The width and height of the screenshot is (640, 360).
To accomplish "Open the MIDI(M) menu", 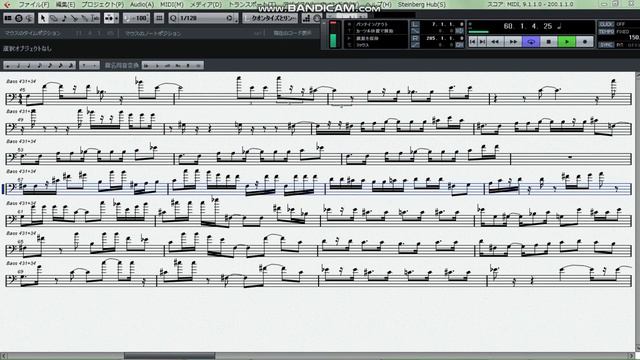I will tap(171, 4).
